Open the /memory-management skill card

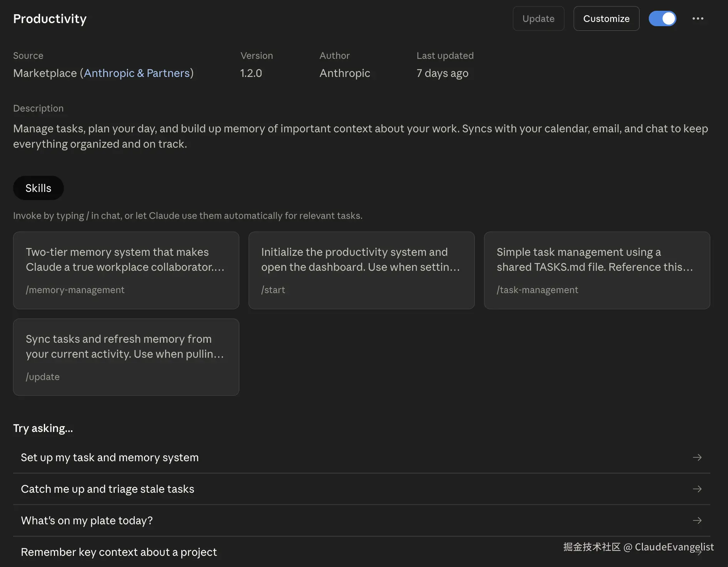(x=126, y=270)
